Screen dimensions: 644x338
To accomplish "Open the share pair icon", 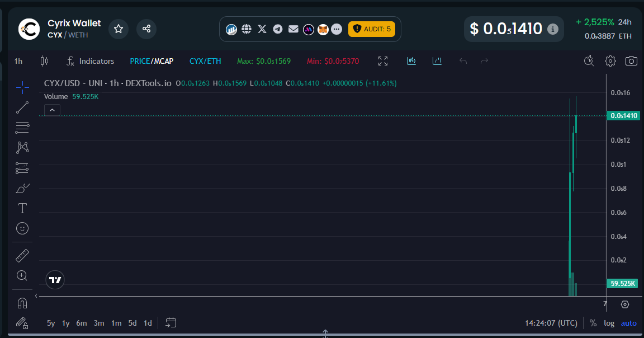I will [146, 29].
